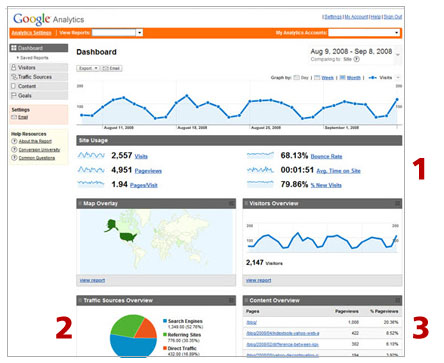Click the question mark icon beside Comparing to Site
Viewport: 444px width, 363px height.
tap(356, 59)
